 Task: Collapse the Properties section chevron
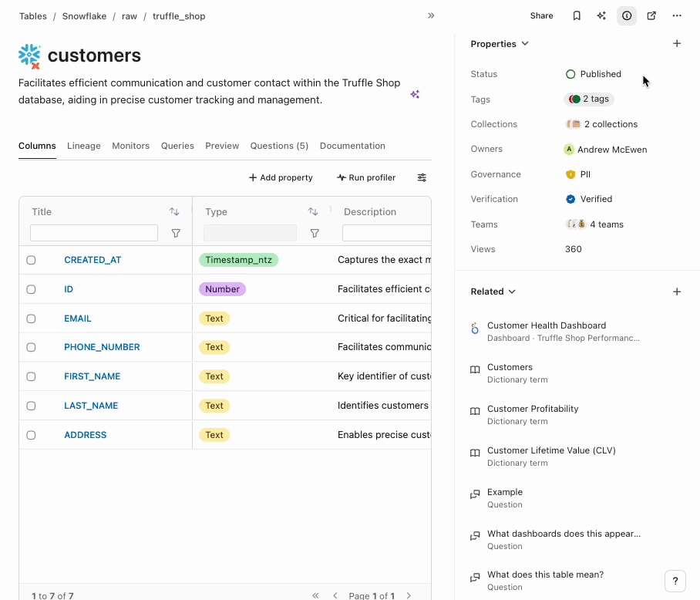525,44
